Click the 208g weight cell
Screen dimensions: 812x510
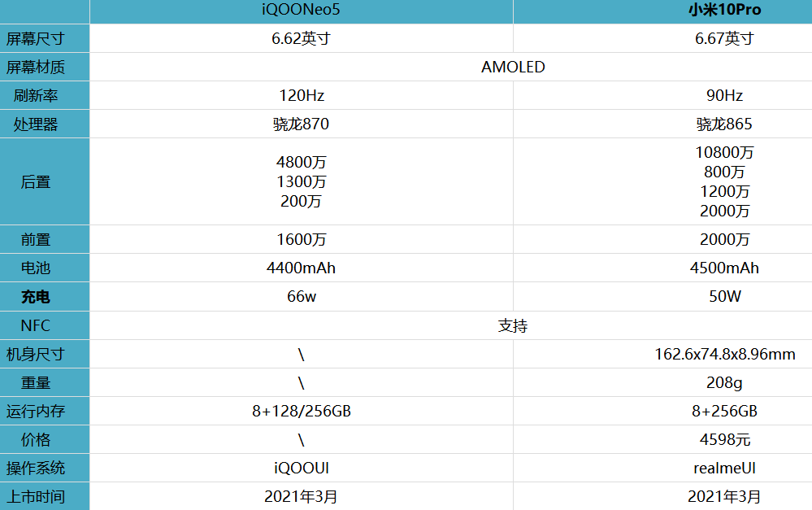click(x=724, y=383)
